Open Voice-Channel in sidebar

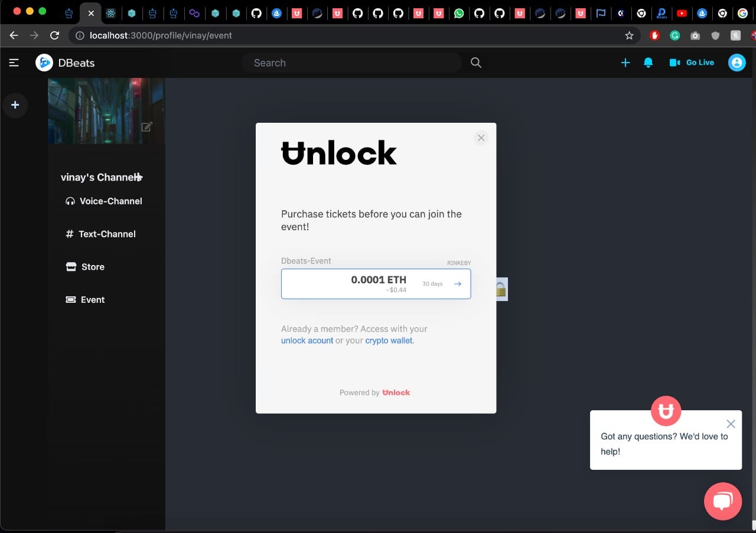[x=103, y=201]
